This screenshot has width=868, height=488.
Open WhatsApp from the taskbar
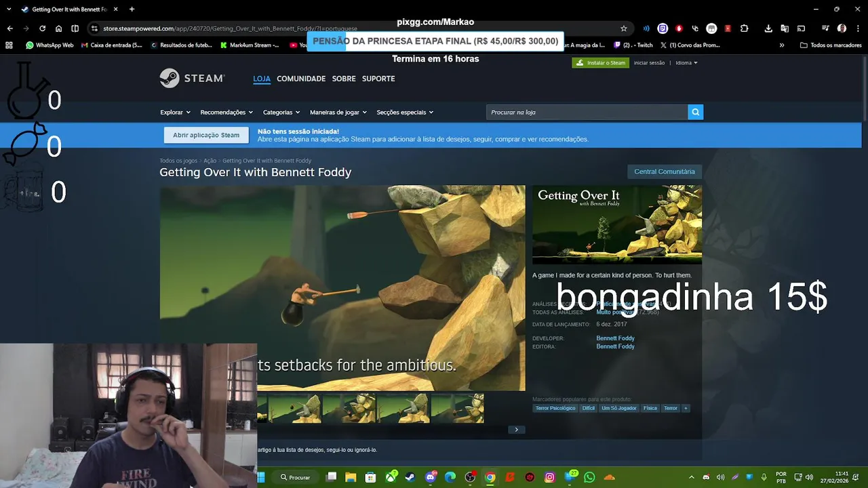point(589,477)
